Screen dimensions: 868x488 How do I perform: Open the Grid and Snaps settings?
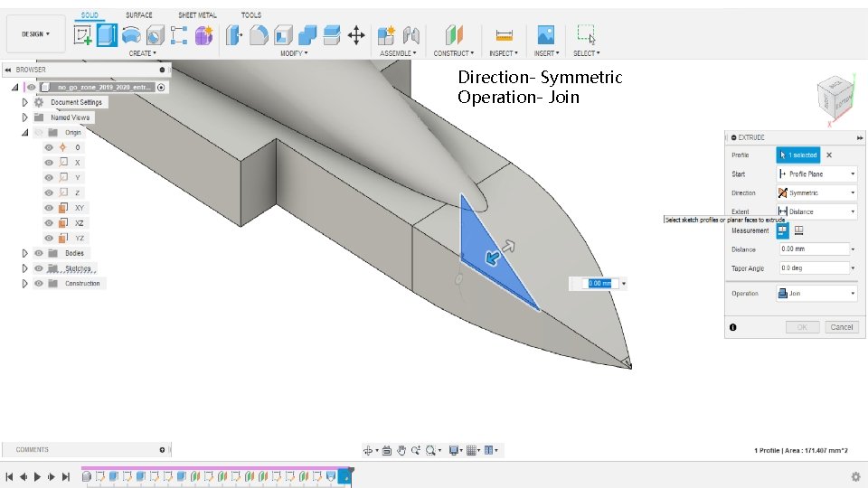pos(472,450)
